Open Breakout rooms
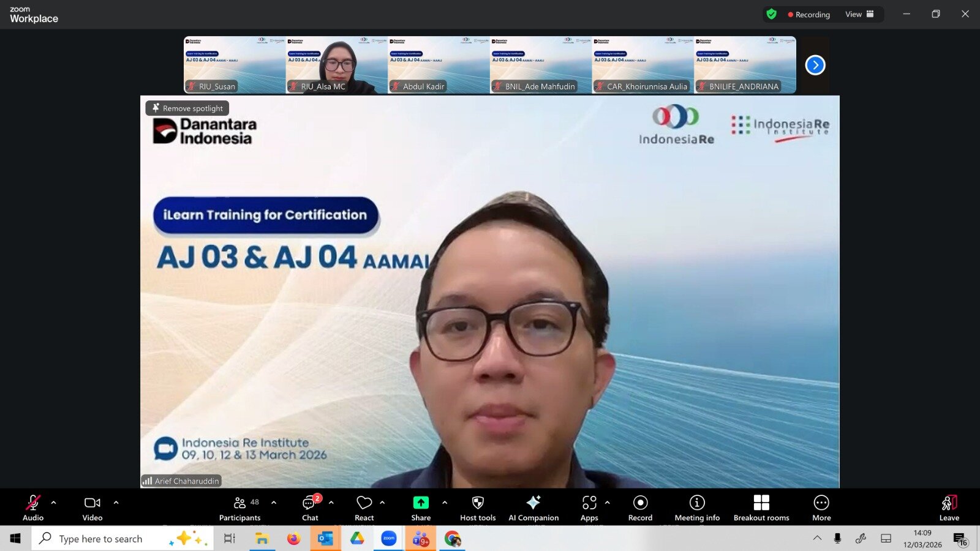Viewport: 980px width, 551px height. (x=761, y=508)
